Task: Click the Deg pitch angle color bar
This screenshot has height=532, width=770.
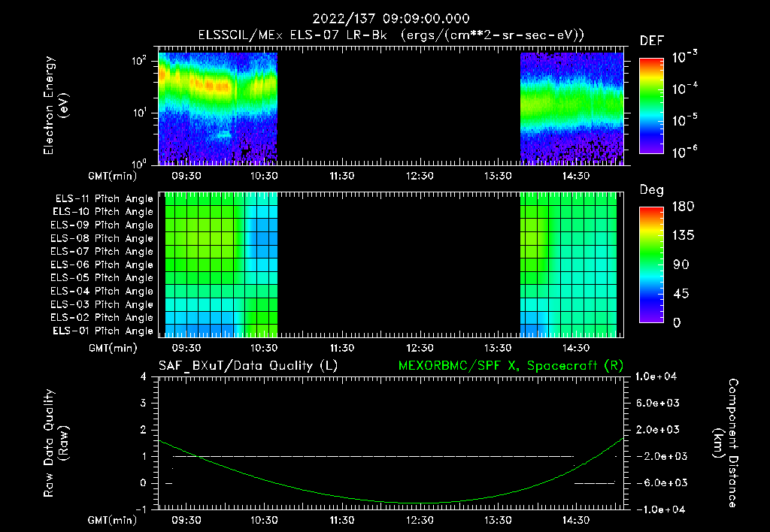Action: 651,265
